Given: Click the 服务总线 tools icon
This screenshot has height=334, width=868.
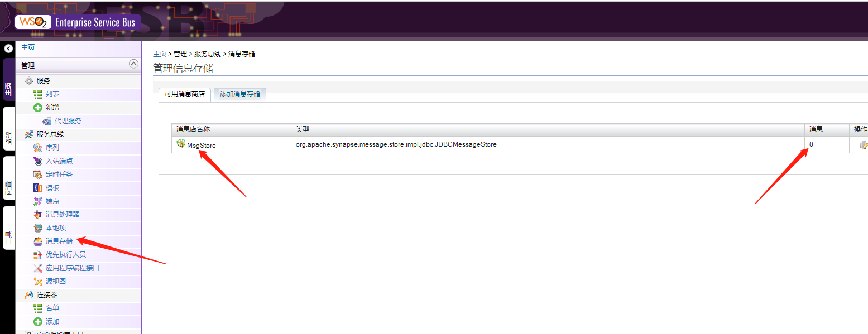Looking at the screenshot, I should coord(29,134).
